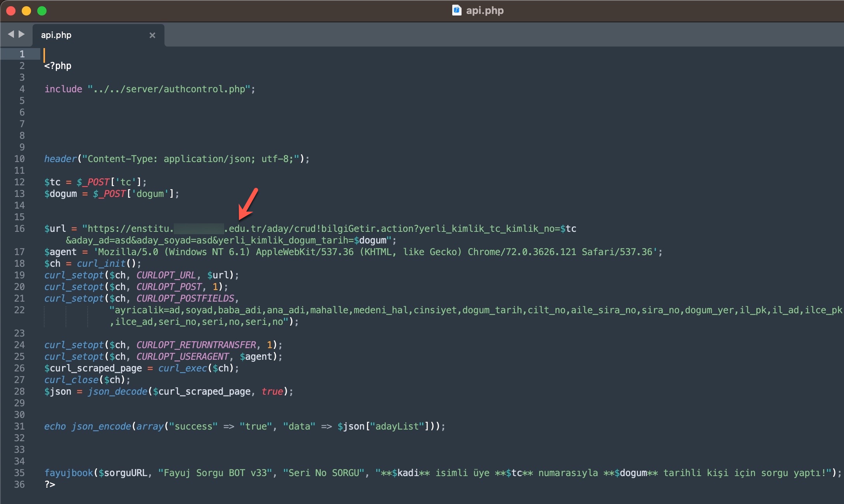Click CURLOPT_USERAGENT constant
This screenshot has width=844, height=504.
[x=182, y=357]
